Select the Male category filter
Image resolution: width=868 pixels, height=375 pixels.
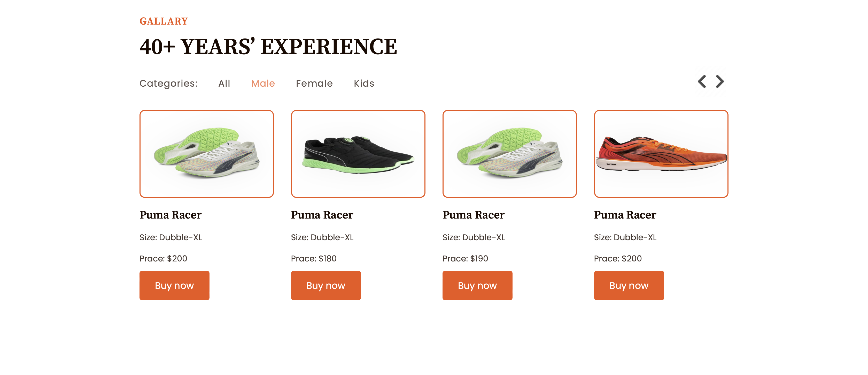point(263,83)
